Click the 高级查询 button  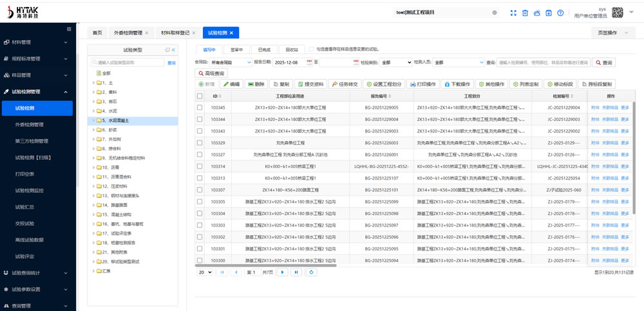(x=211, y=73)
